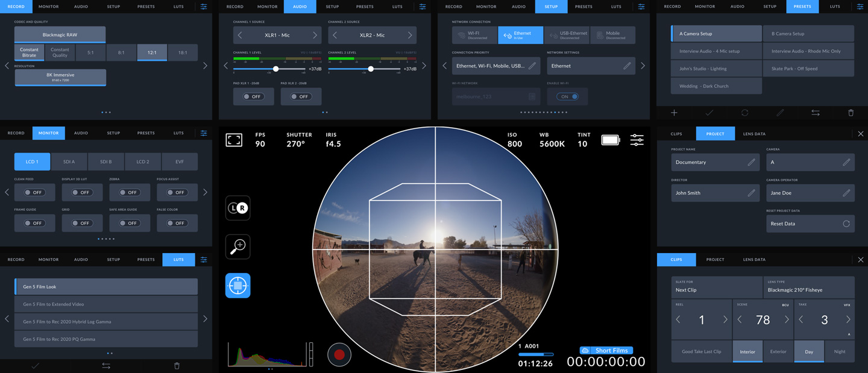
Task: Toggle the L/R eye view icon
Action: tap(237, 208)
